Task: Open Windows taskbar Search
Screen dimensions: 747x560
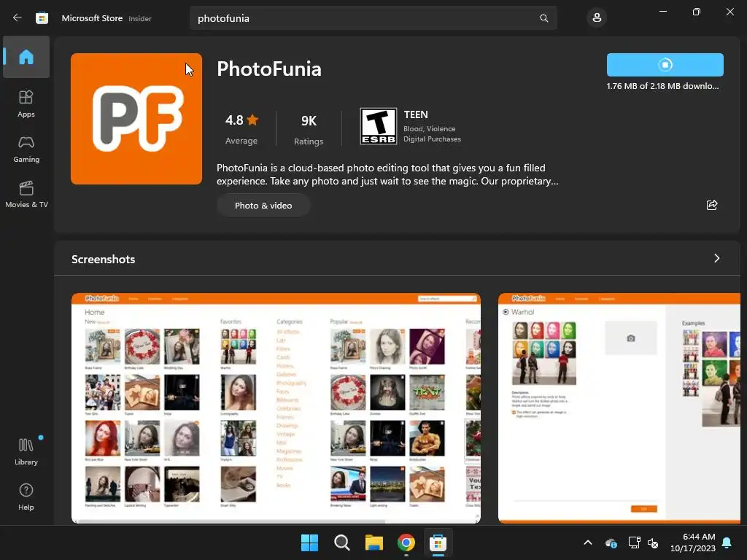Action: pos(341,542)
